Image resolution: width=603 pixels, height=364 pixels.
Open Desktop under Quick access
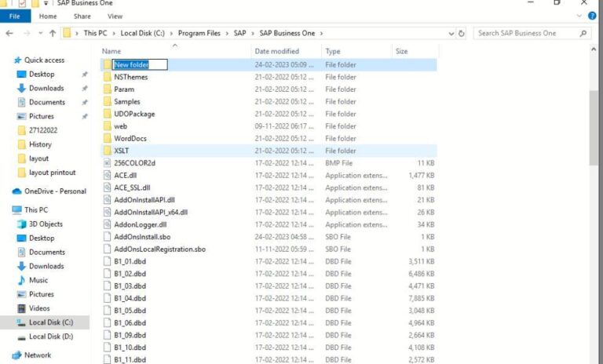pyautogui.click(x=42, y=75)
